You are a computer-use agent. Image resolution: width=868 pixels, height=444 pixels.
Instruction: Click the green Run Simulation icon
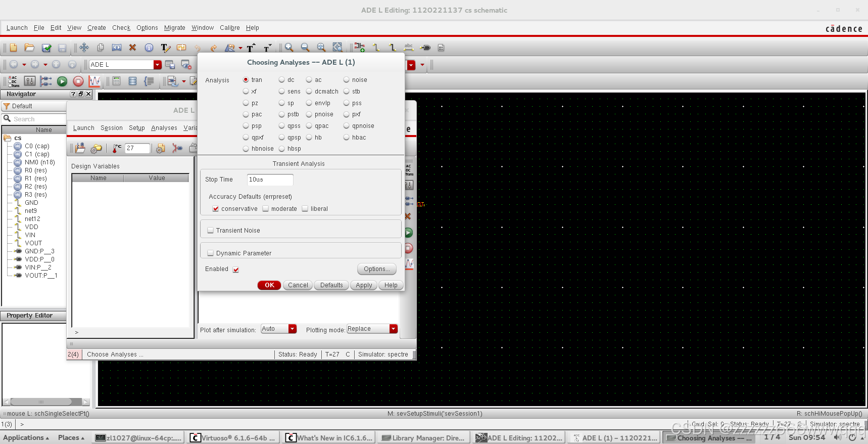pos(62,81)
